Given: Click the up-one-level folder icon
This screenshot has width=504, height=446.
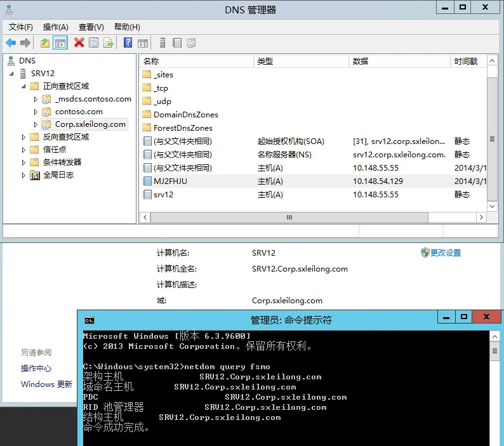Looking at the screenshot, I should click(x=44, y=43).
